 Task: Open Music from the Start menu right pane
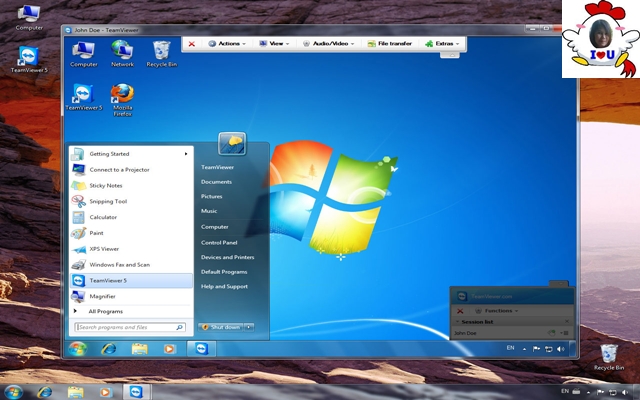[x=209, y=211]
